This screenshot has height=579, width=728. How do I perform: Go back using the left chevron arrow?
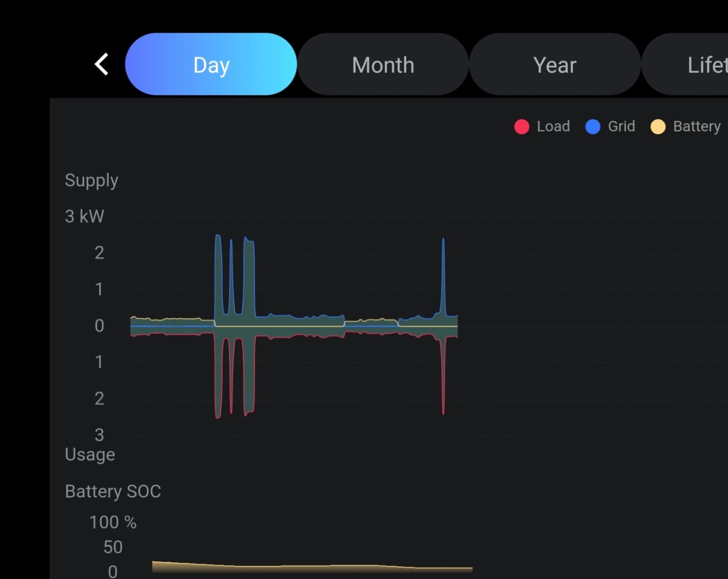(102, 64)
